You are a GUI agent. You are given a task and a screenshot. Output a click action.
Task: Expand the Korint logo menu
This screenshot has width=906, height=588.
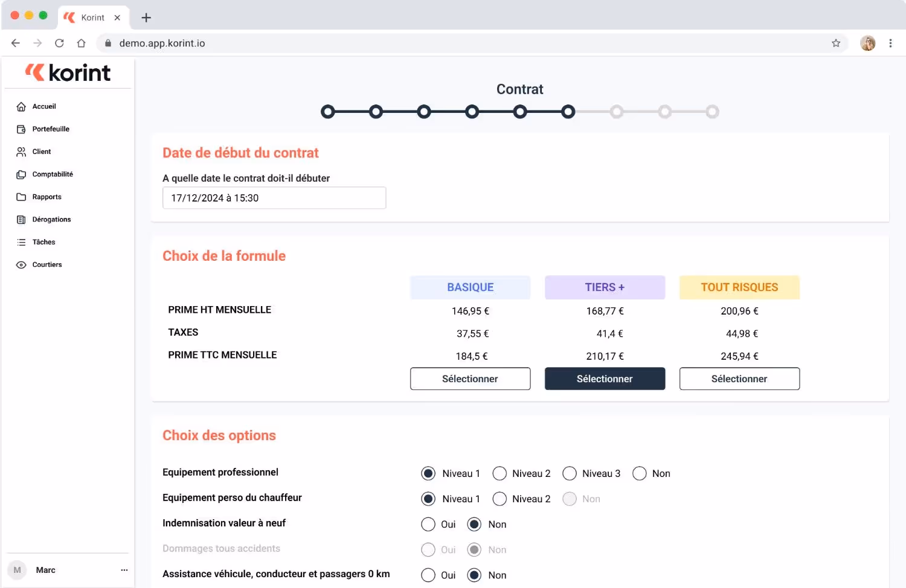(66, 72)
